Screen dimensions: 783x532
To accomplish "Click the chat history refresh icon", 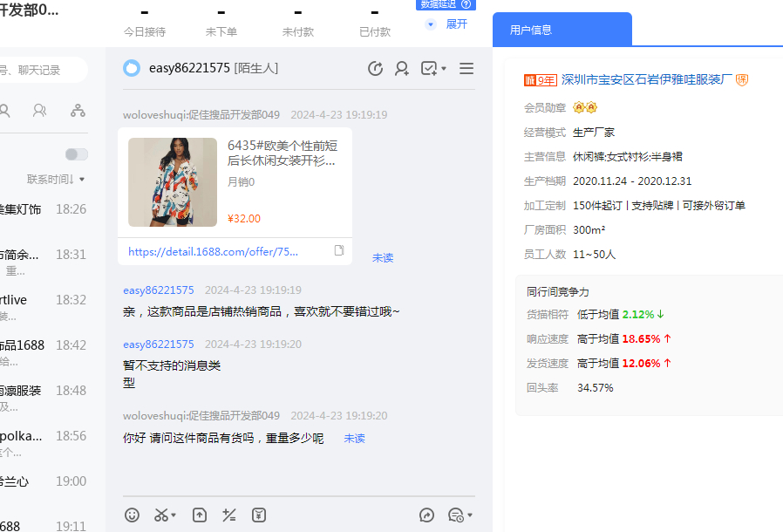I will 376,68.
